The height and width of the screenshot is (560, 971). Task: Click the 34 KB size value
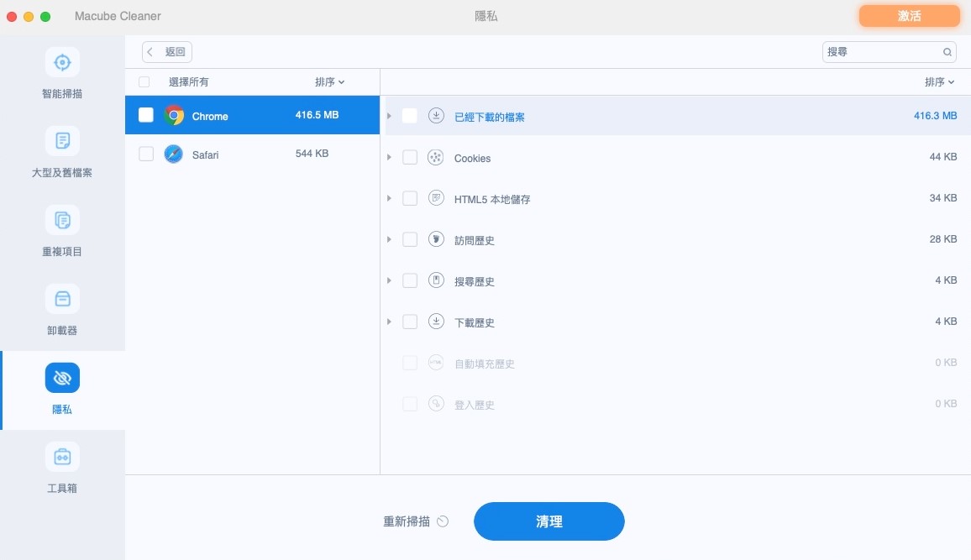point(943,198)
